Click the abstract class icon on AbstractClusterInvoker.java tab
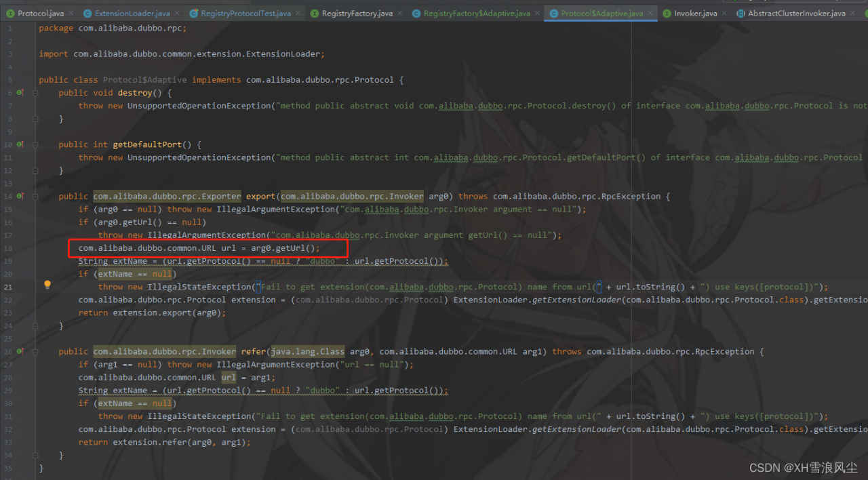Viewport: 868px width, 480px height. (x=741, y=13)
